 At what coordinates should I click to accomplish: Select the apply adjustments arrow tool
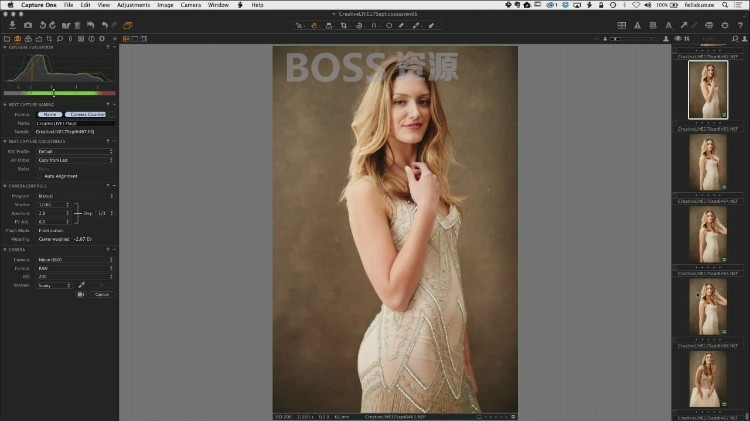[x=431, y=25]
